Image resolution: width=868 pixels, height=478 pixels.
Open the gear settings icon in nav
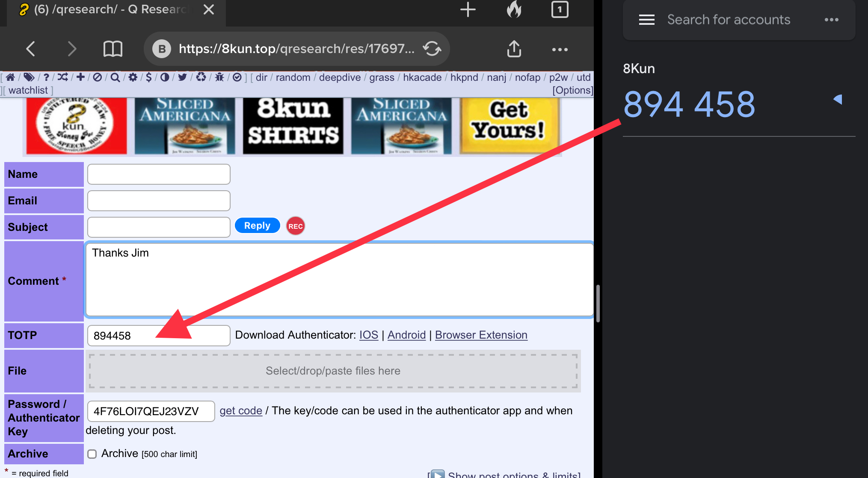pyautogui.click(x=133, y=77)
